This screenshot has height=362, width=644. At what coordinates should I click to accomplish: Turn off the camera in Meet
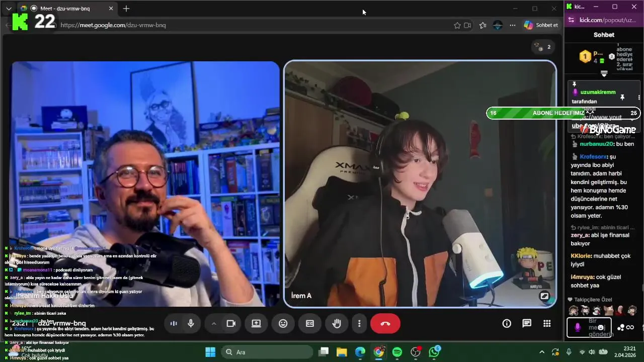[x=231, y=323]
